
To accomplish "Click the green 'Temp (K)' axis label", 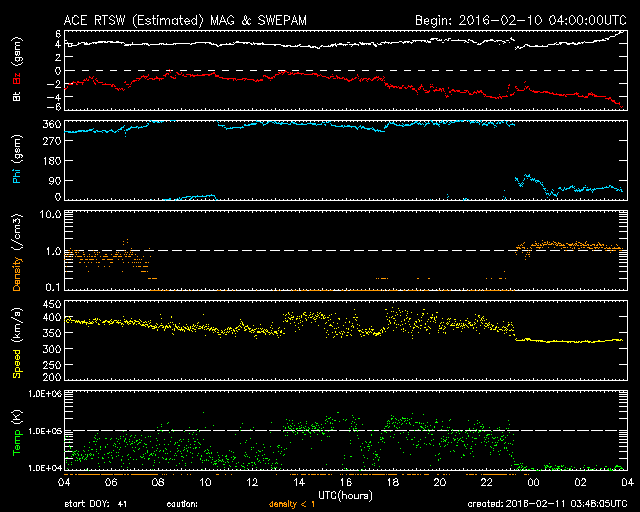I will [17, 433].
